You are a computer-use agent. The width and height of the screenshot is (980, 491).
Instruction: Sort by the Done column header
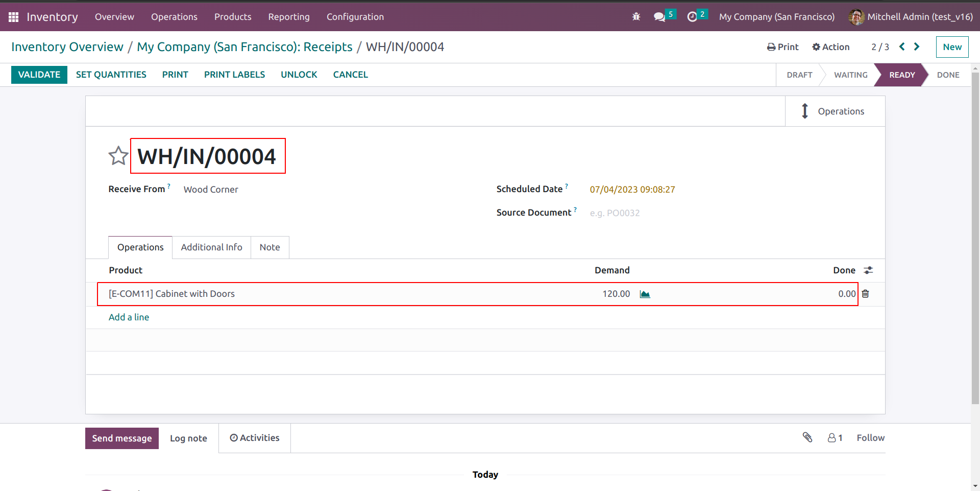click(844, 270)
